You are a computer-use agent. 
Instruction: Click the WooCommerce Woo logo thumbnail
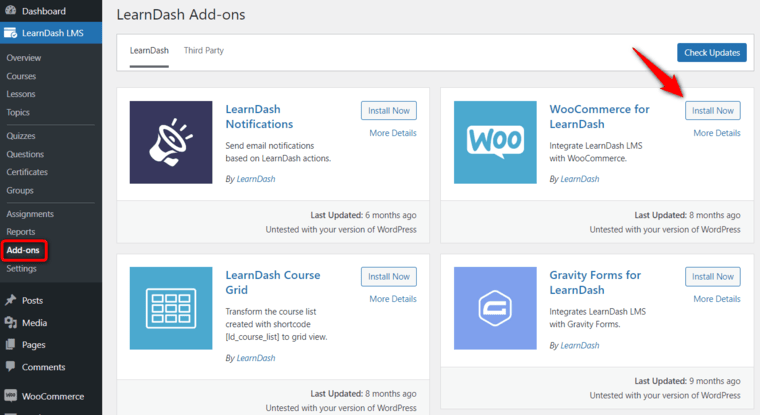pos(495,142)
